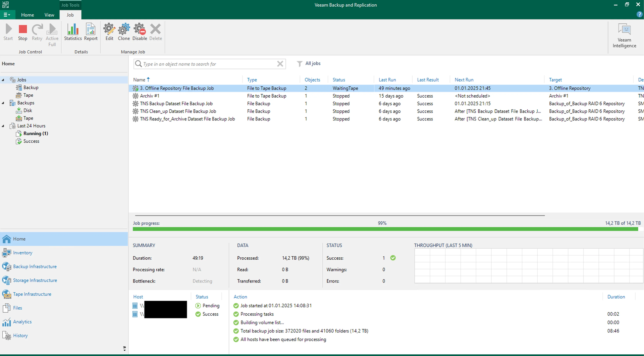
Task: Clone the selected job
Action: 124,32
